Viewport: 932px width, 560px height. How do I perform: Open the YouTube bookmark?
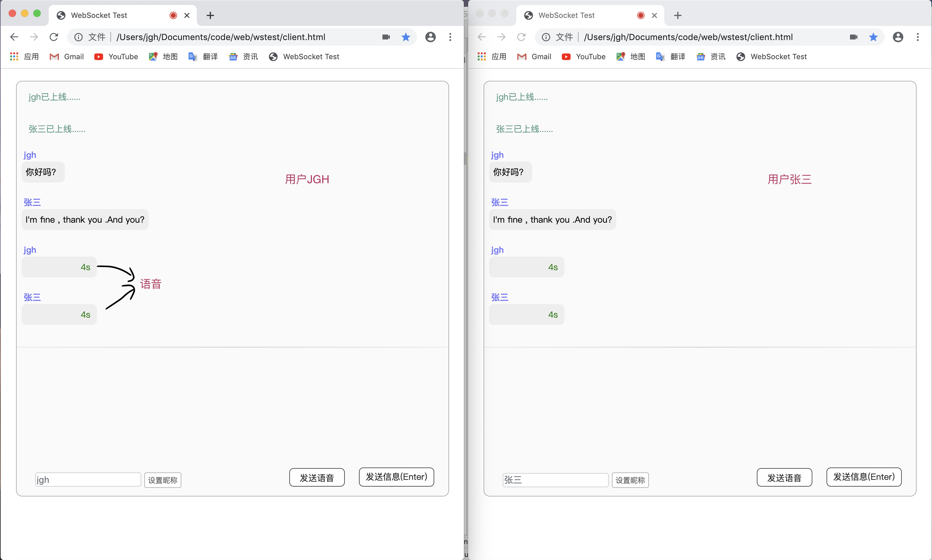click(116, 57)
